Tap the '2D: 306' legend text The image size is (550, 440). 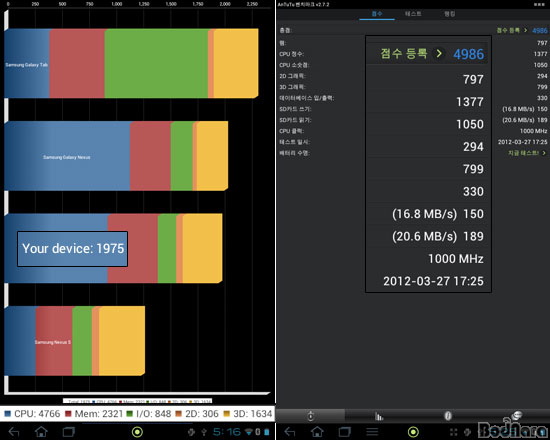tap(202, 414)
